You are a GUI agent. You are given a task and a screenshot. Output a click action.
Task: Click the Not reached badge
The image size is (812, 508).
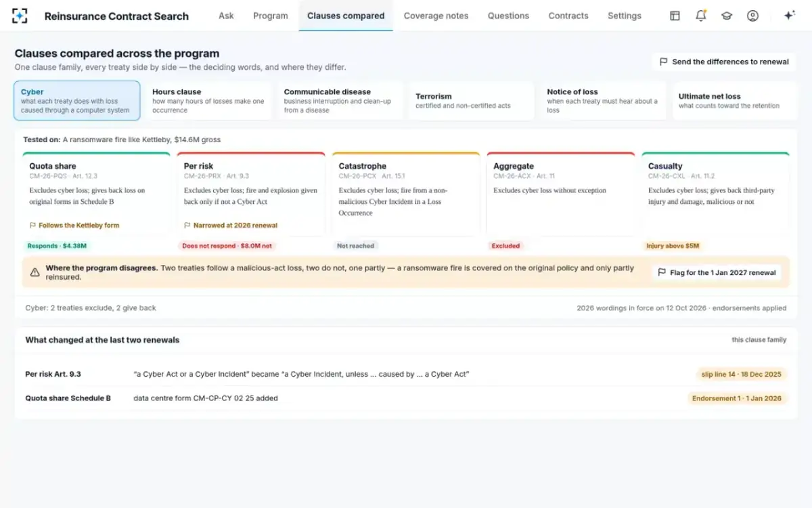coord(356,246)
